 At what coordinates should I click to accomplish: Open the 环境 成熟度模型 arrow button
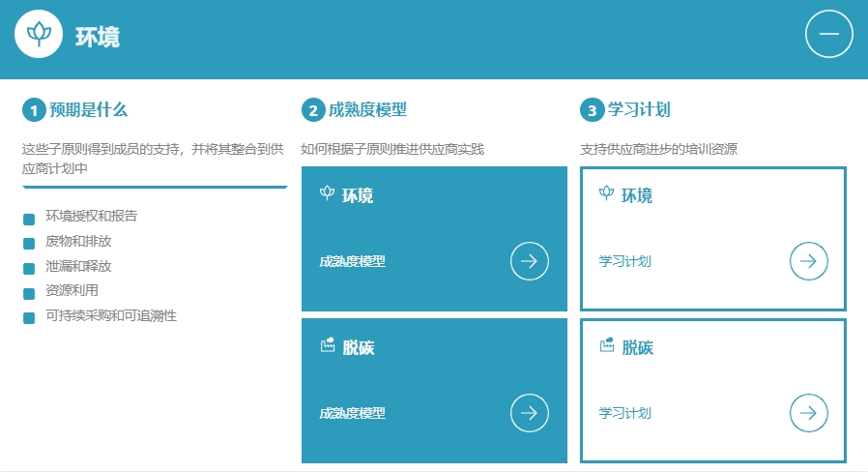tap(529, 261)
